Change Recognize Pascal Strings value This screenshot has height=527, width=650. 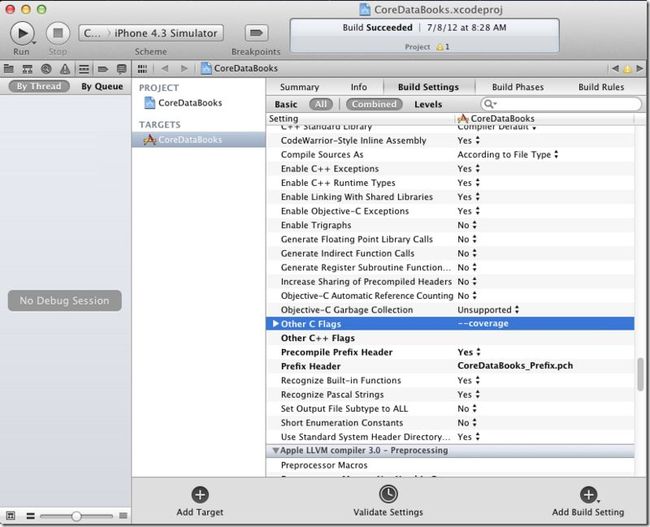tap(468, 394)
